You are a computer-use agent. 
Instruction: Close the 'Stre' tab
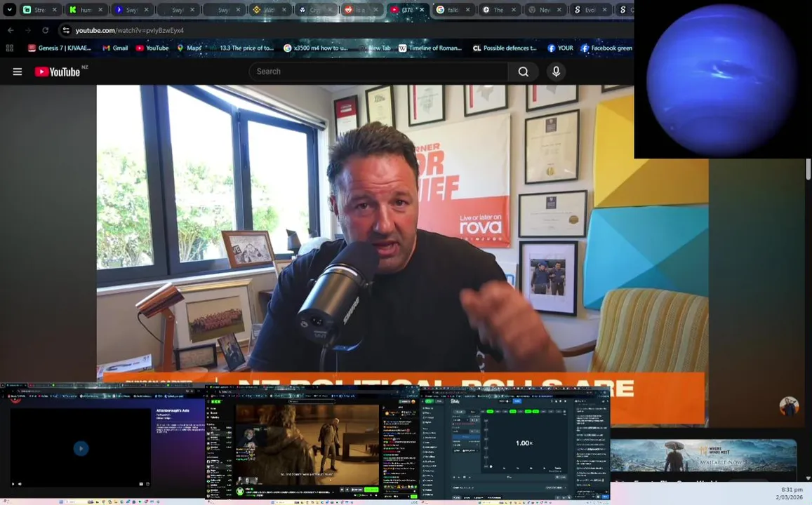(54, 9)
